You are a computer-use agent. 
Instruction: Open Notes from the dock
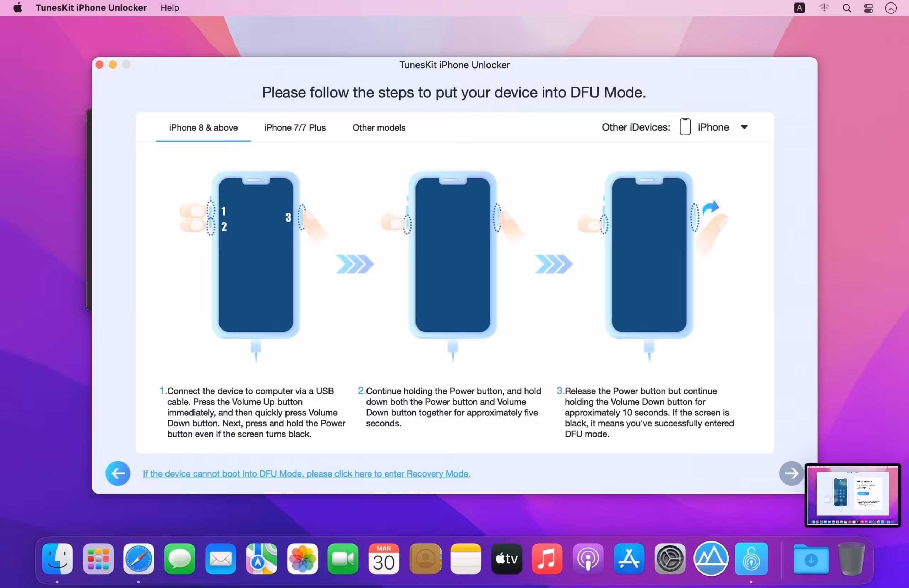pyautogui.click(x=466, y=559)
